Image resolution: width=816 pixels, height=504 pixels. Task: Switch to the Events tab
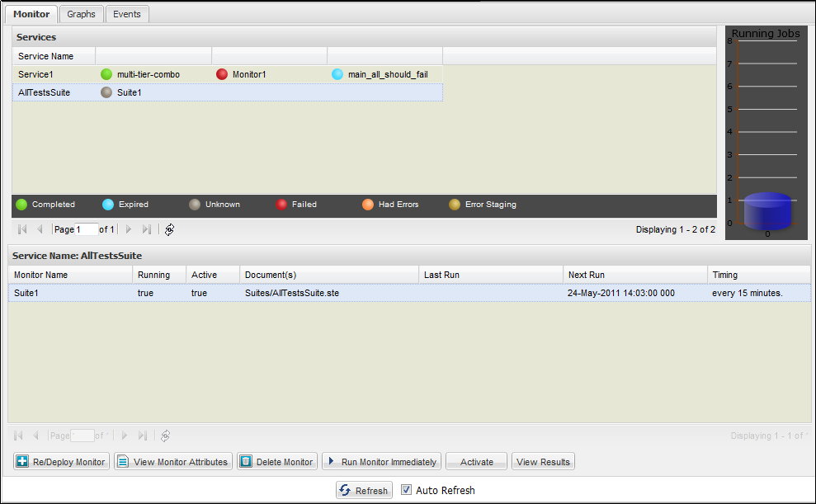click(127, 13)
